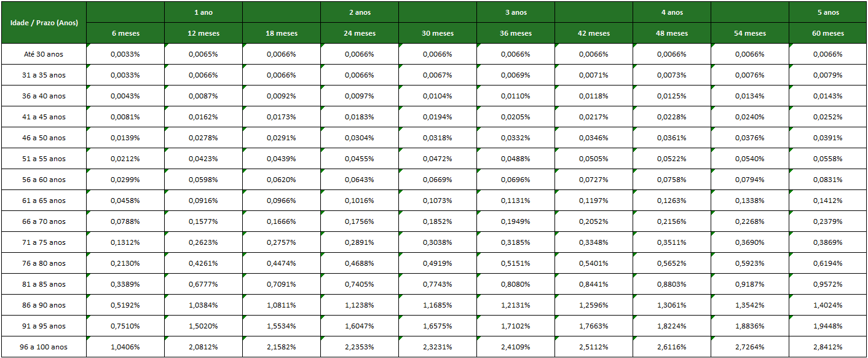Click the "Idade / Prazo (Anos)" header cell
868x358 pixels.
(44, 23)
